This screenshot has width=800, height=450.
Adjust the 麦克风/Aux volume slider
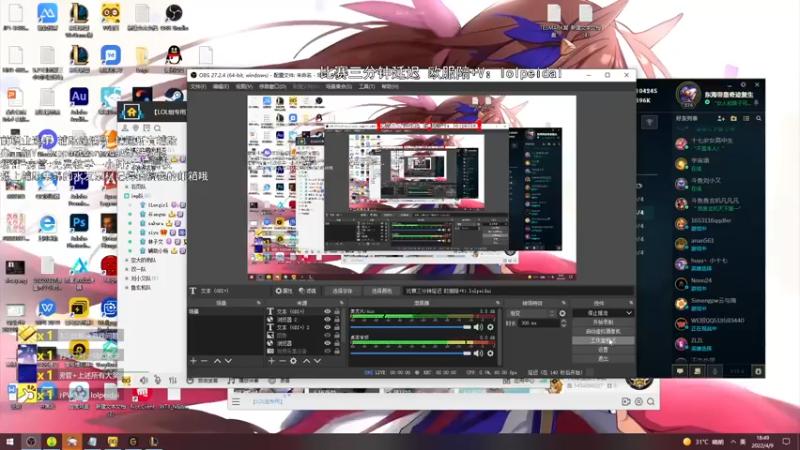tap(411, 327)
